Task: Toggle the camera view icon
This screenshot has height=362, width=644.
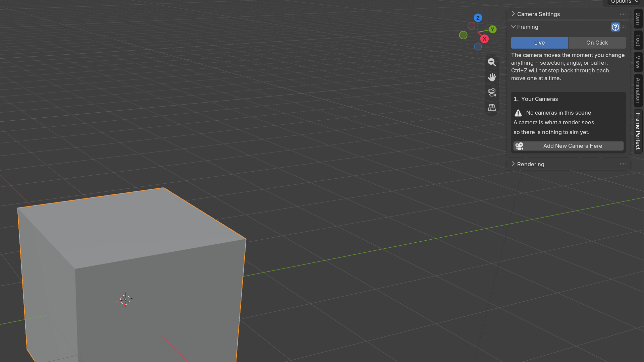Action: 492,92
